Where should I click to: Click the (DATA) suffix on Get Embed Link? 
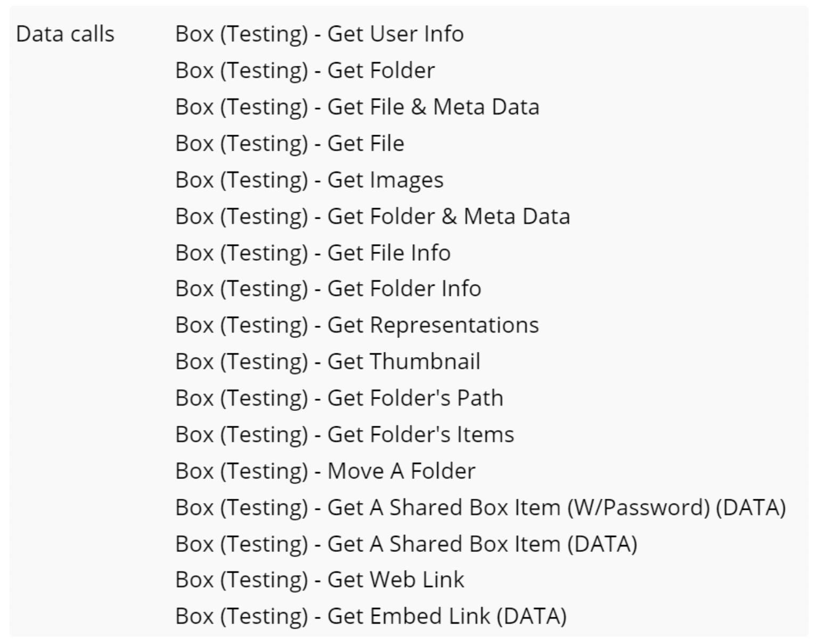(x=532, y=616)
